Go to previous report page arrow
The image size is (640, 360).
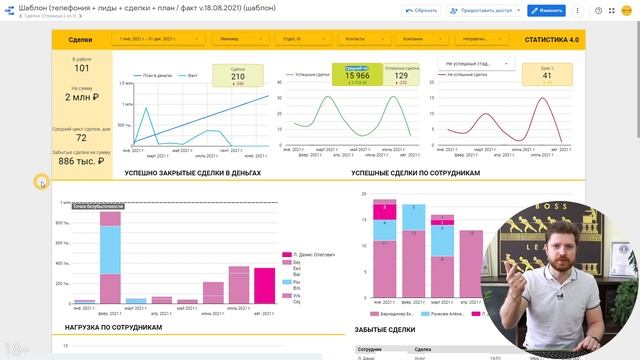point(21,16)
